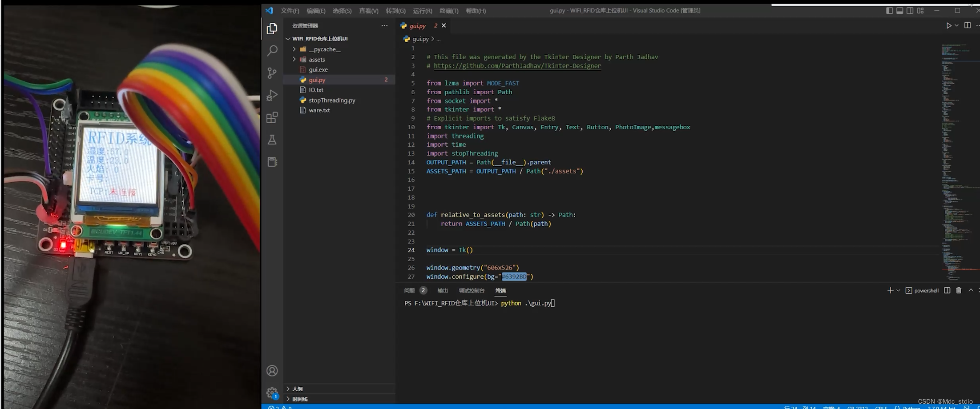This screenshot has width=980, height=409.
Task: Expand the __pycache__ folder
Action: pyautogui.click(x=294, y=49)
